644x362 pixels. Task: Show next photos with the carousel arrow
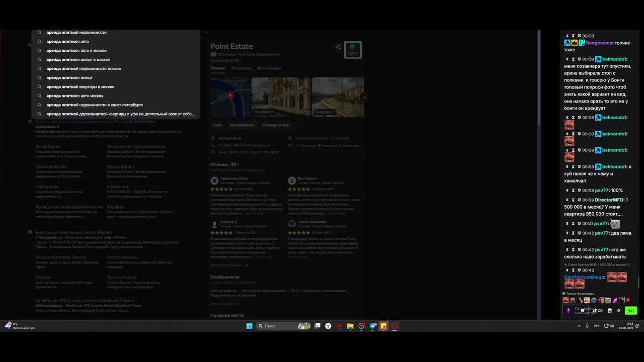[364, 97]
